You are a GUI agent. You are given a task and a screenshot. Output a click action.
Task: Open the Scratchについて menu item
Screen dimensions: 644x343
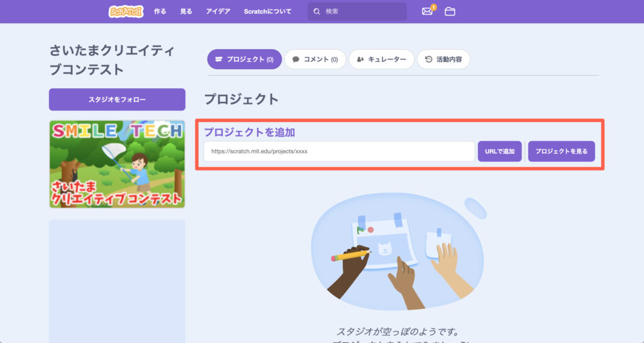coord(267,11)
